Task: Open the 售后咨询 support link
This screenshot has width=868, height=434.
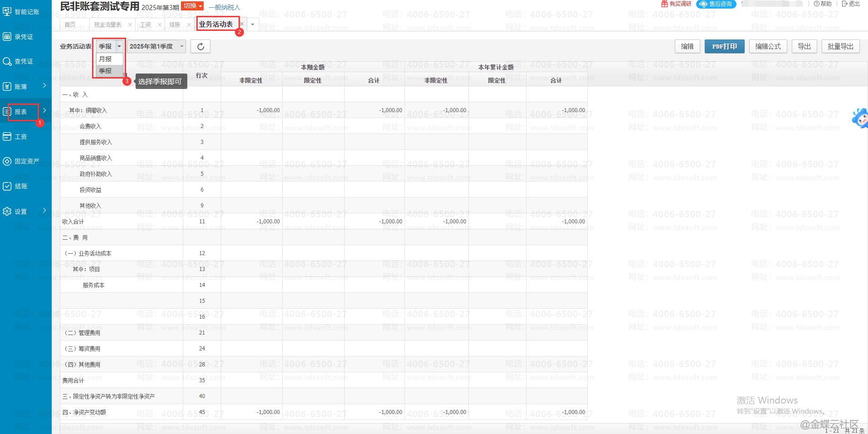Action: click(x=716, y=4)
